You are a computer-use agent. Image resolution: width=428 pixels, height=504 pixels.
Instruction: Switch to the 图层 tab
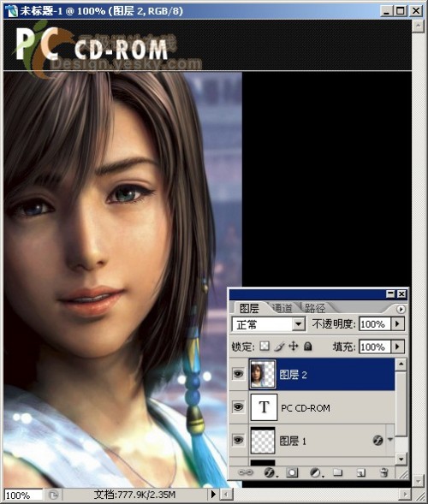(249, 308)
